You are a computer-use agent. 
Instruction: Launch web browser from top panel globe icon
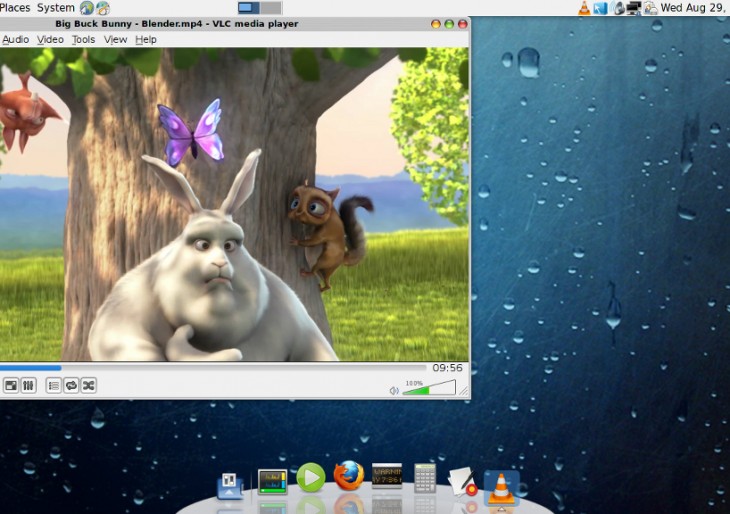point(87,7)
